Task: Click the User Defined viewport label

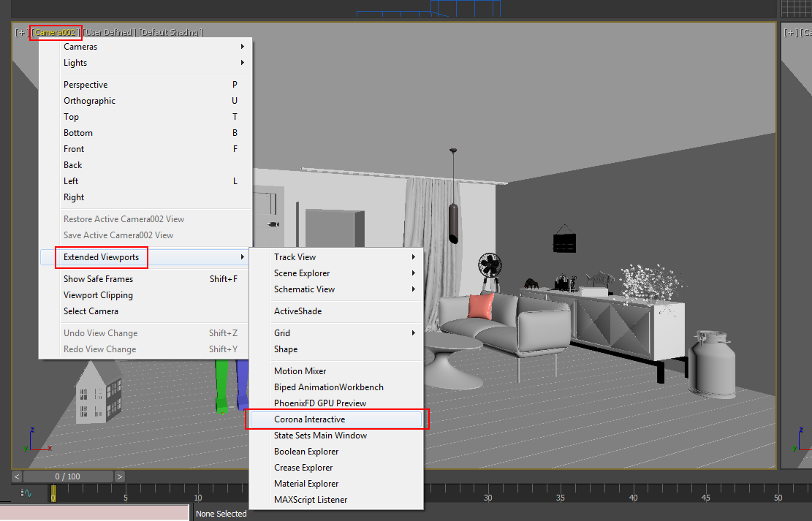Action: click(x=108, y=33)
